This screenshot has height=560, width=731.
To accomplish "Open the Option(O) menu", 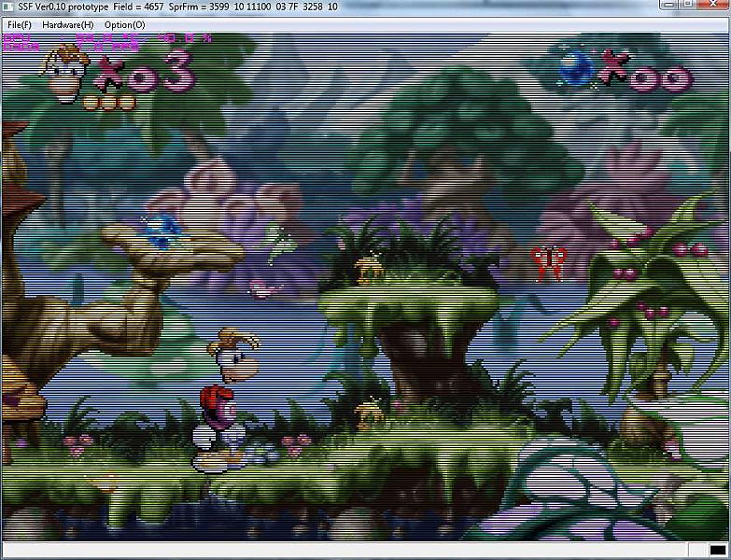I will [124, 24].
